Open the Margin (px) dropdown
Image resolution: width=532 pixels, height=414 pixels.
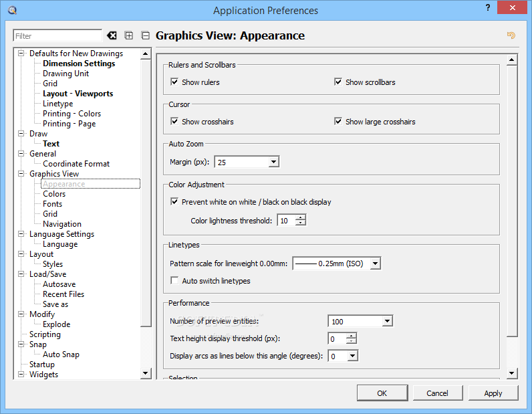(x=273, y=162)
